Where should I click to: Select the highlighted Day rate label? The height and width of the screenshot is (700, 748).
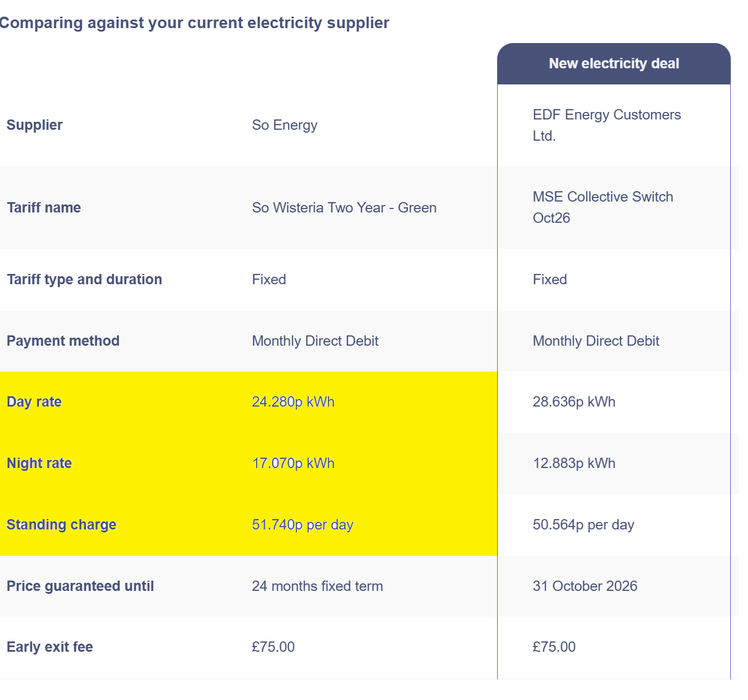click(34, 402)
